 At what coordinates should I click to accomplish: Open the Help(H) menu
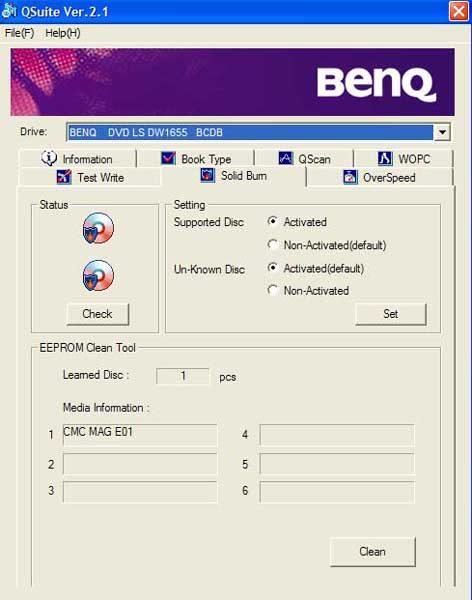pyautogui.click(x=63, y=33)
